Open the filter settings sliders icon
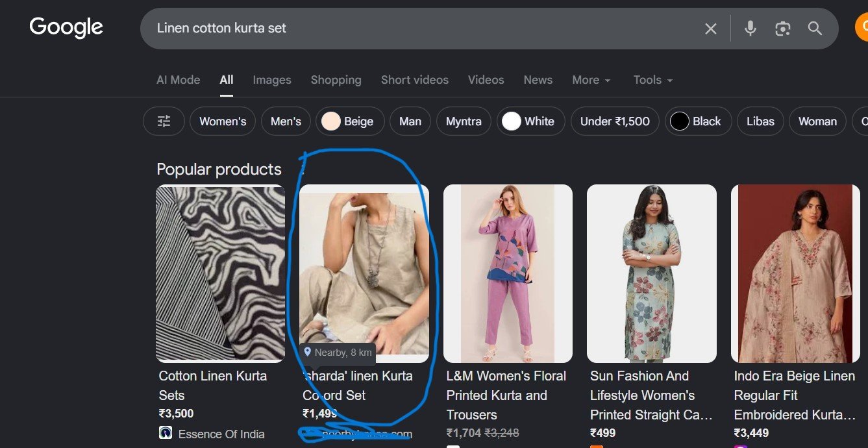Screen dimensions: 868x448 [164, 121]
